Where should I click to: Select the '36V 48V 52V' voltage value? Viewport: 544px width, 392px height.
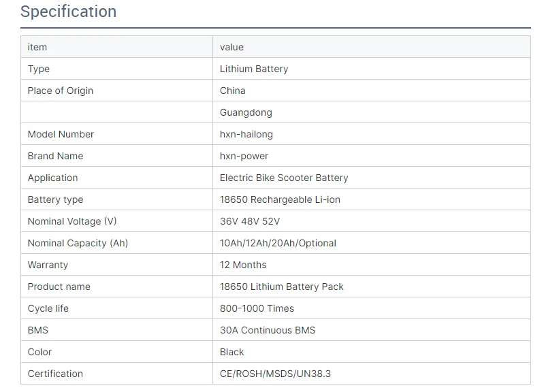(x=250, y=221)
